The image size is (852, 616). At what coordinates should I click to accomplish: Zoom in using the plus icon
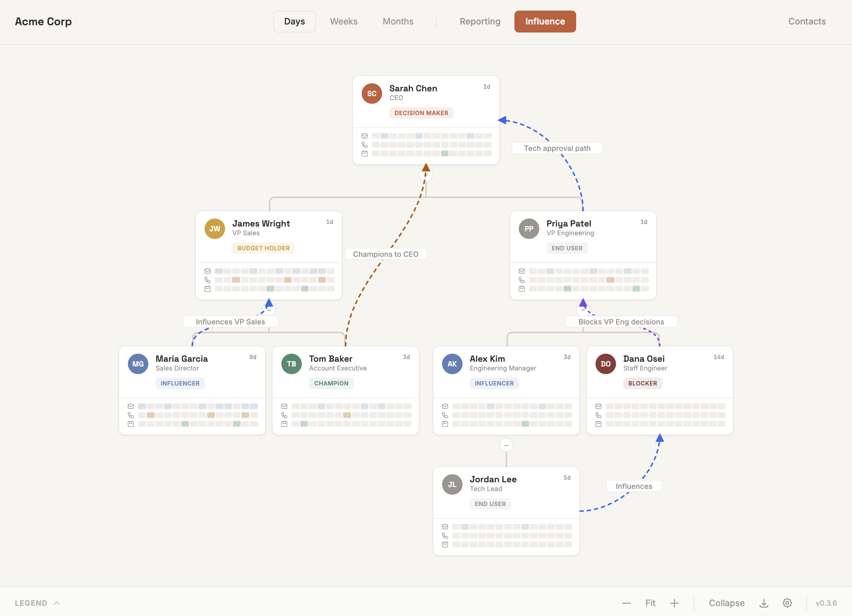tap(674, 602)
